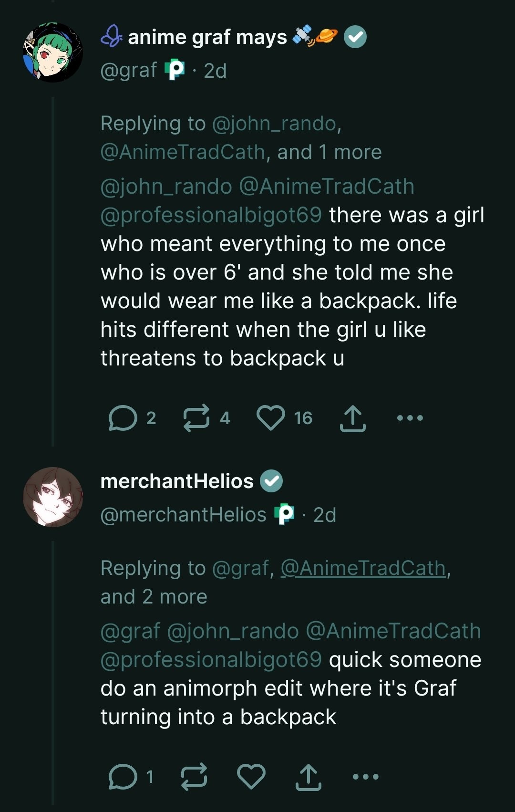Tap the verified checkmark next to merchantHelios

coord(271,481)
